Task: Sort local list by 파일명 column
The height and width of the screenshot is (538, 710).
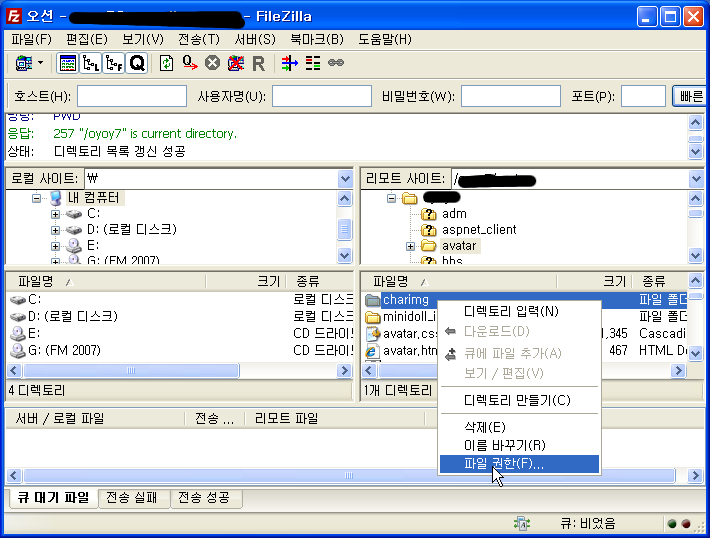Action: pos(106,282)
